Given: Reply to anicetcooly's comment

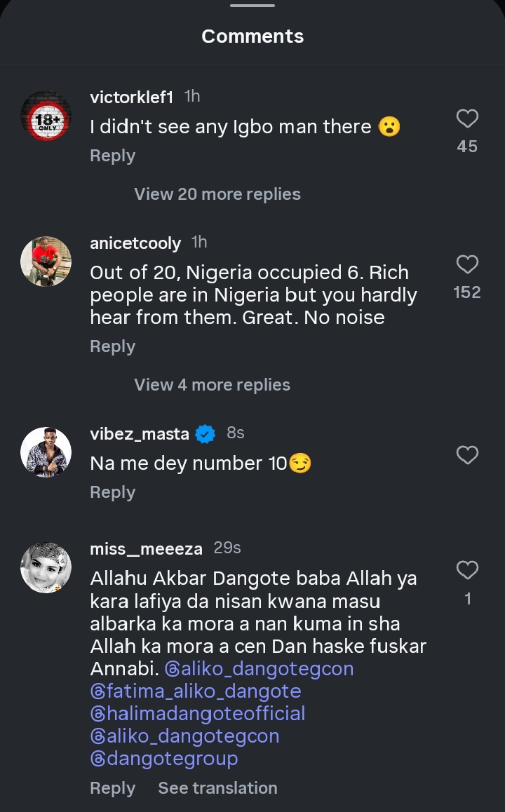Looking at the screenshot, I should tap(112, 346).
